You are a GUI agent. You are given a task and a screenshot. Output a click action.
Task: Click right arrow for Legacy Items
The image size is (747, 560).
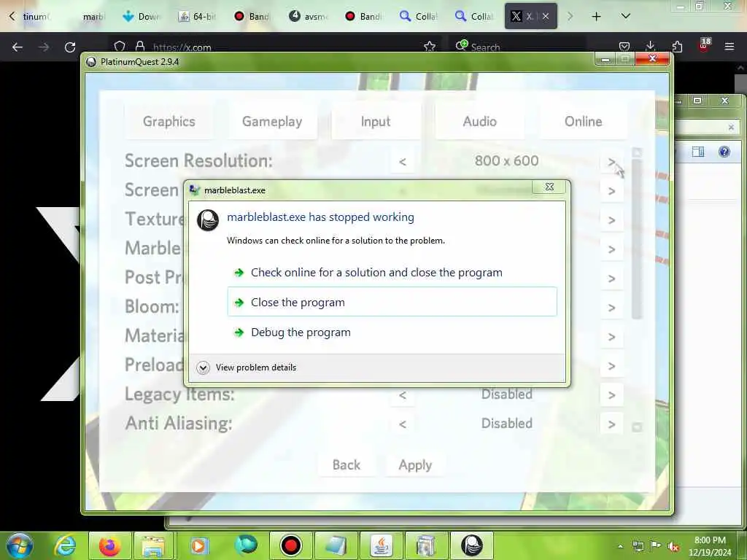point(612,394)
